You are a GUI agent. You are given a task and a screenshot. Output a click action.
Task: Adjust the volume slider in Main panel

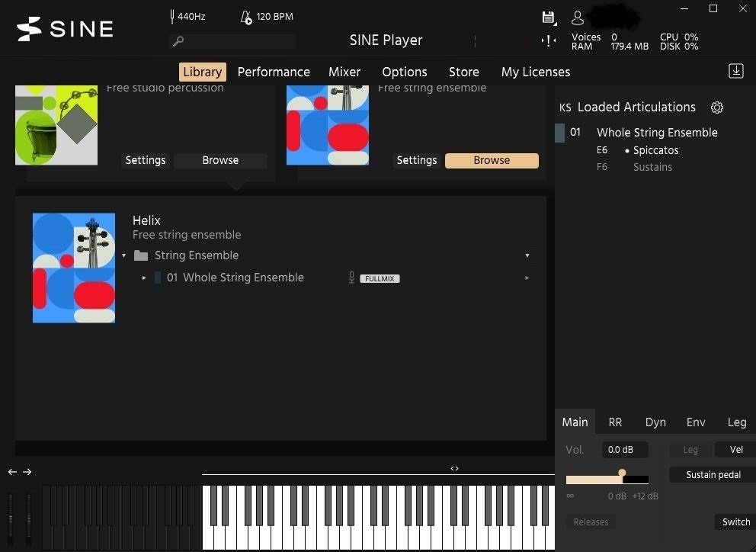(x=622, y=474)
